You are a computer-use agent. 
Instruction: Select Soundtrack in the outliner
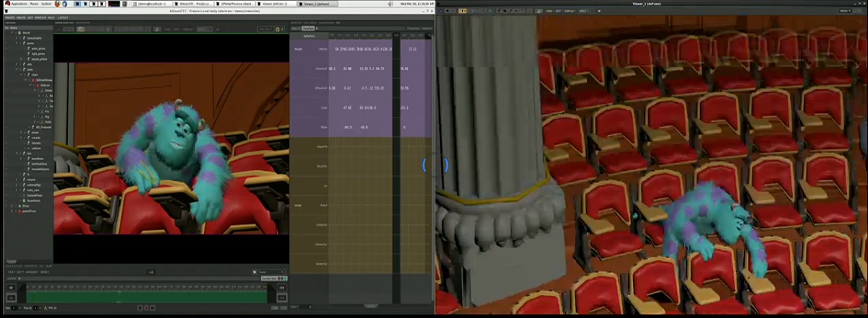tap(33, 200)
